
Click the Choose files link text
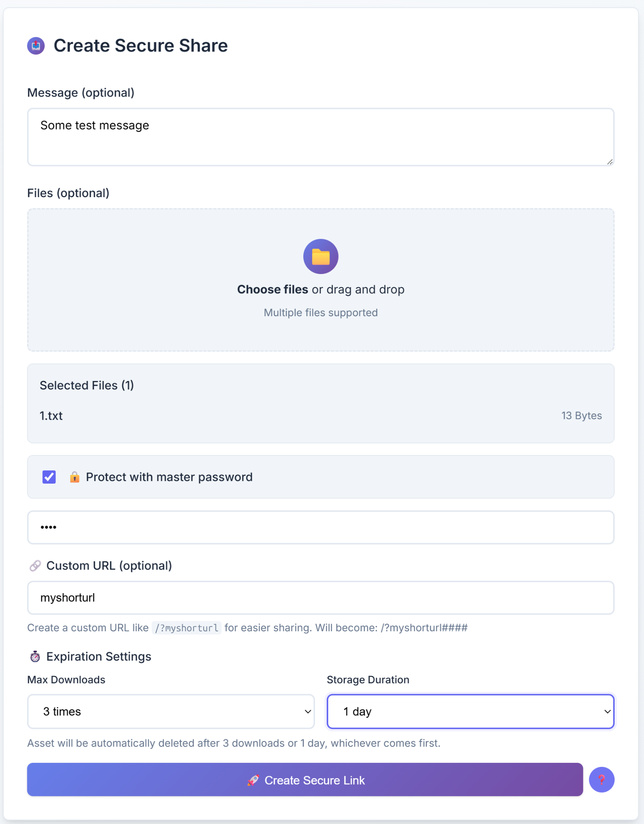pyautogui.click(x=272, y=290)
